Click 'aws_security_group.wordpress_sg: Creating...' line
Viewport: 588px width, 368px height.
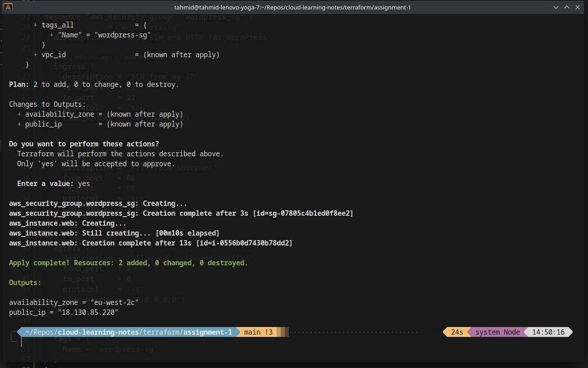98,203
